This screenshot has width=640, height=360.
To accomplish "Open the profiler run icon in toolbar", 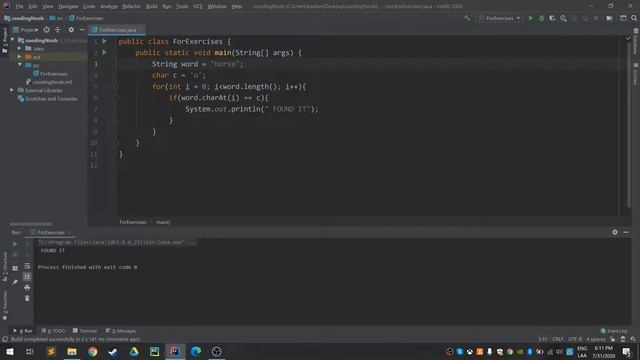I will click(x=563, y=18).
